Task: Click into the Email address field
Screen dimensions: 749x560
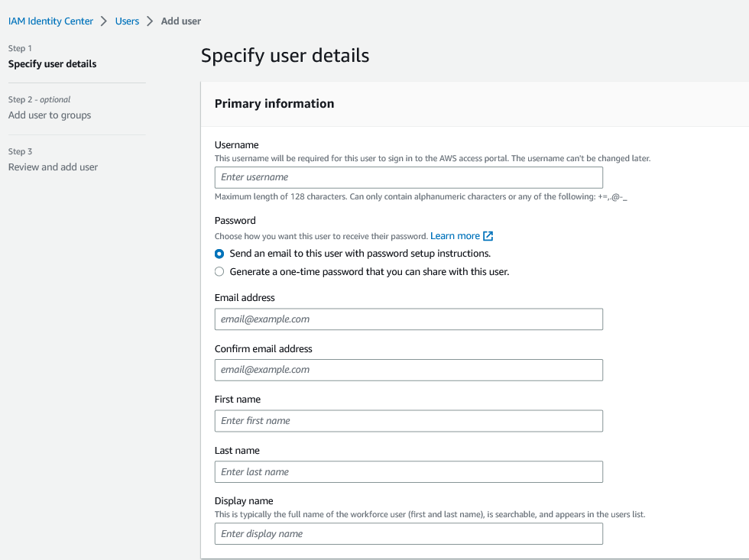Action: [x=408, y=319]
